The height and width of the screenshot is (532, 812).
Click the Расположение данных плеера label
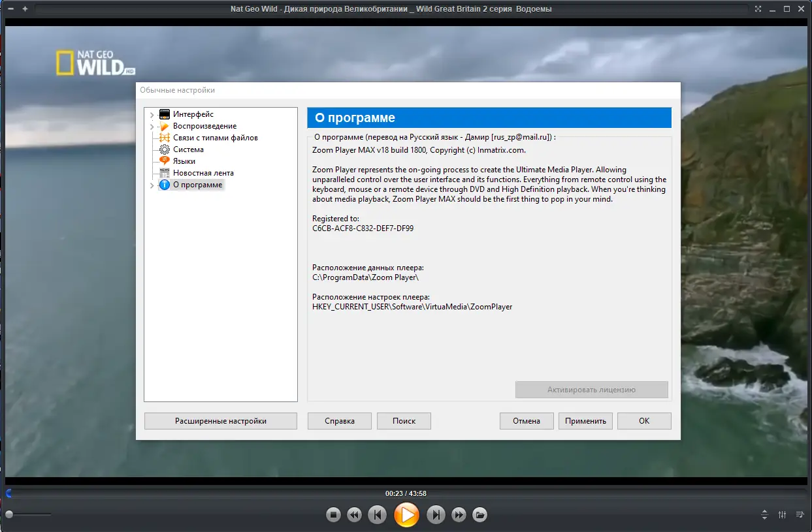[368, 268]
